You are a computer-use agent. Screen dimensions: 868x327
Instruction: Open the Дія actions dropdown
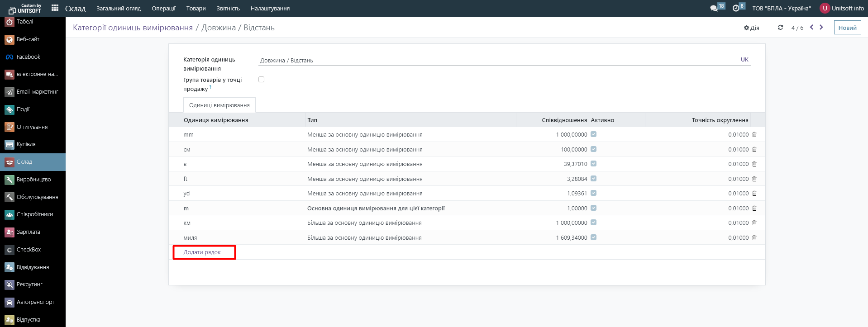752,28
